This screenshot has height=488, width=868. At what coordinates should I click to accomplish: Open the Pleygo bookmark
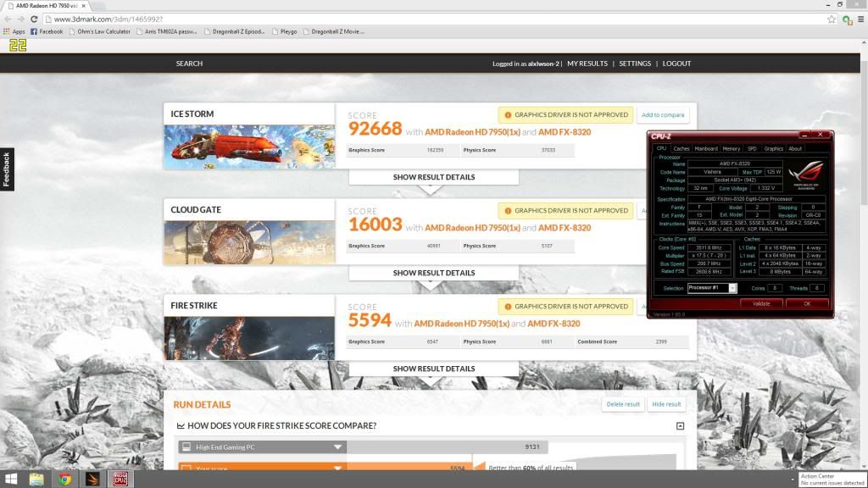click(285, 31)
